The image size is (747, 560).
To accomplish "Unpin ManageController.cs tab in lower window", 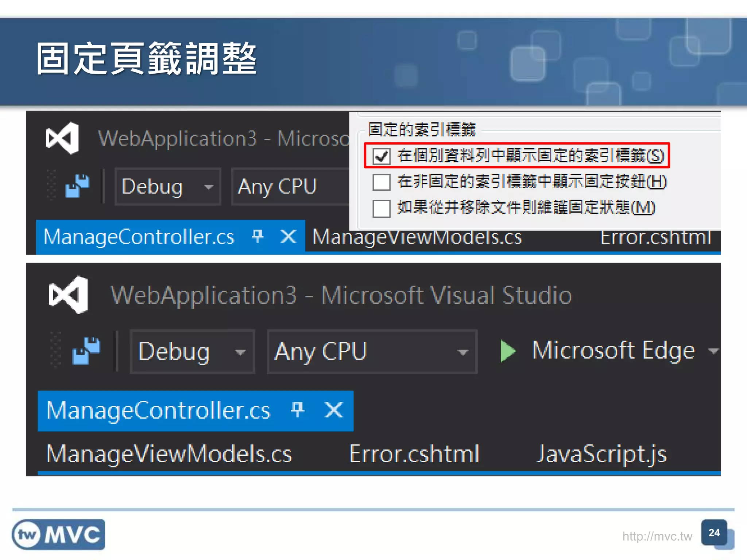I will point(298,409).
